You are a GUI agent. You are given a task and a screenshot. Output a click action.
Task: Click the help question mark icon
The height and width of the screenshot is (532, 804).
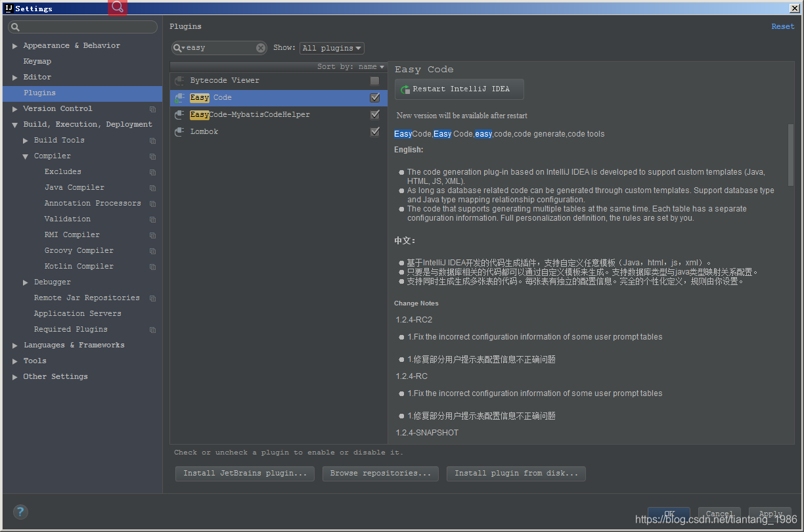tap(20, 512)
